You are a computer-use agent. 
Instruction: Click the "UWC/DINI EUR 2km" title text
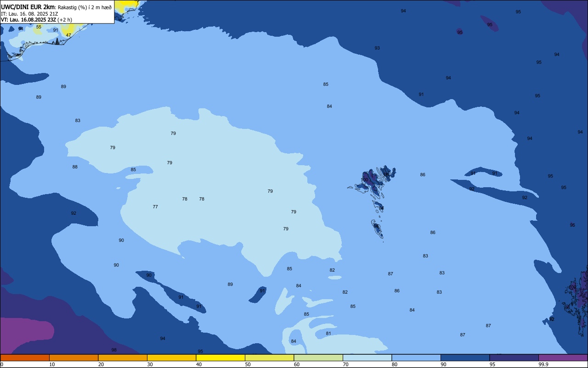point(28,7)
